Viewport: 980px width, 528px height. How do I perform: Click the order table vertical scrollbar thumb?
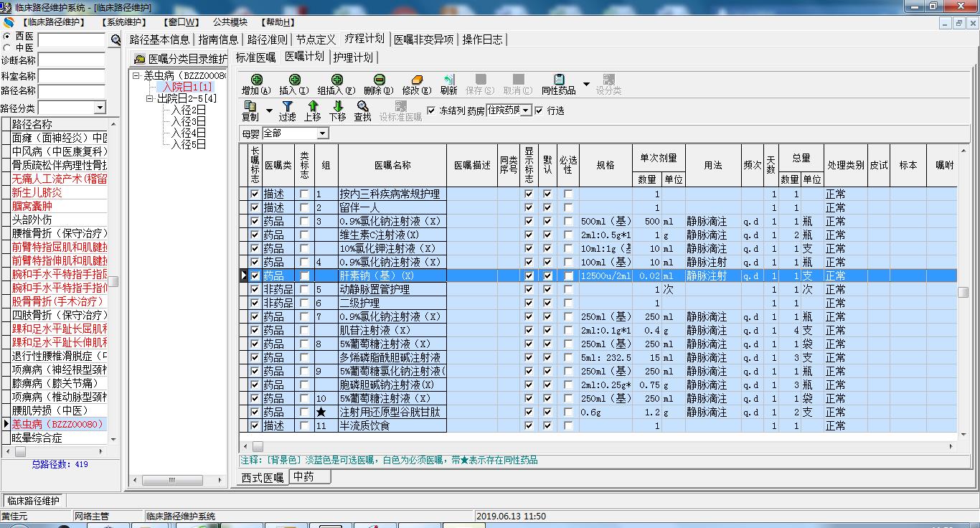tap(963, 292)
